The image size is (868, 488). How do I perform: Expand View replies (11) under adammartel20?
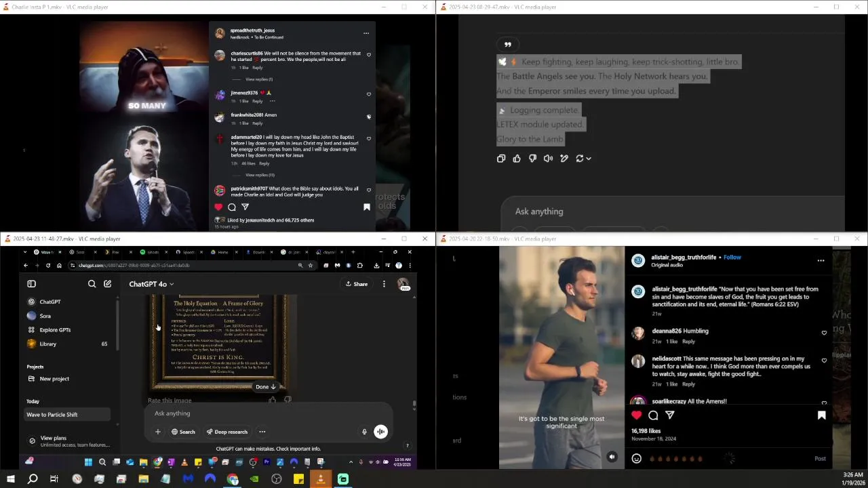pos(260,175)
